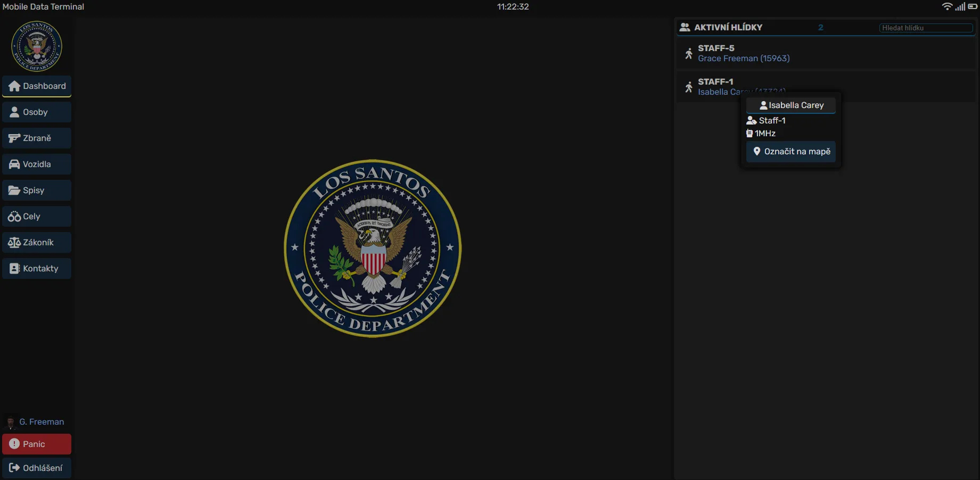
Task: Click the Mobile Data Terminal title
Action: click(43, 6)
